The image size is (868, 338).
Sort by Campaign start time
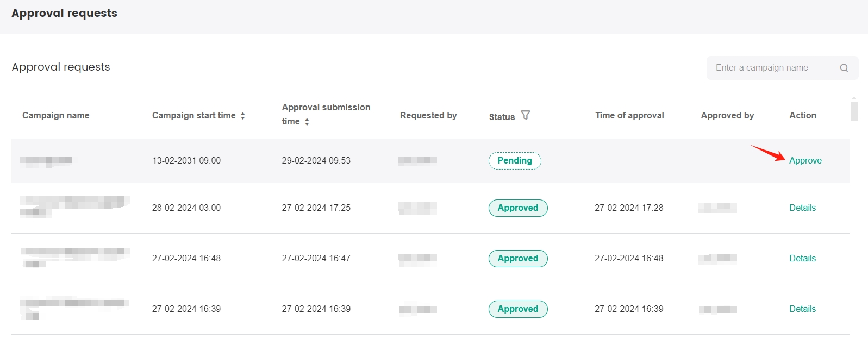243,116
